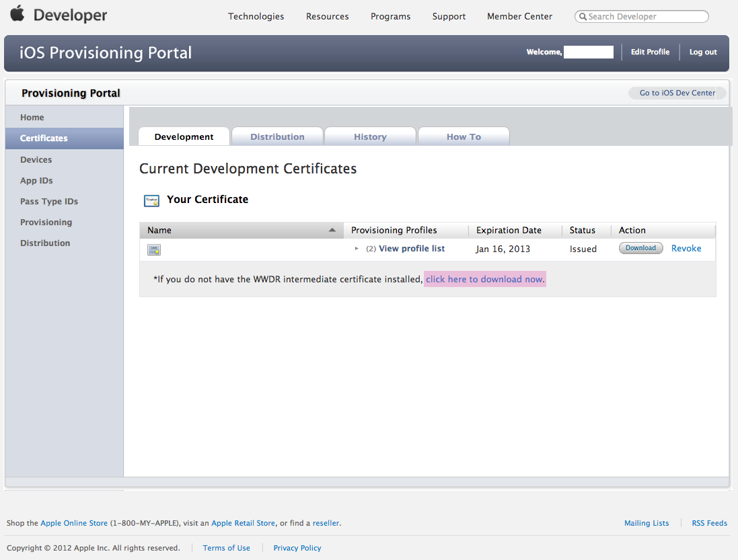
Task: Open Apple Retail Store link
Action: pyautogui.click(x=243, y=523)
